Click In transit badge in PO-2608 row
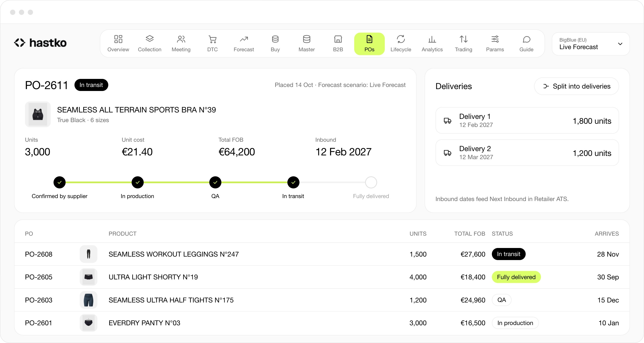Image resolution: width=644 pixels, height=343 pixels. click(x=508, y=254)
